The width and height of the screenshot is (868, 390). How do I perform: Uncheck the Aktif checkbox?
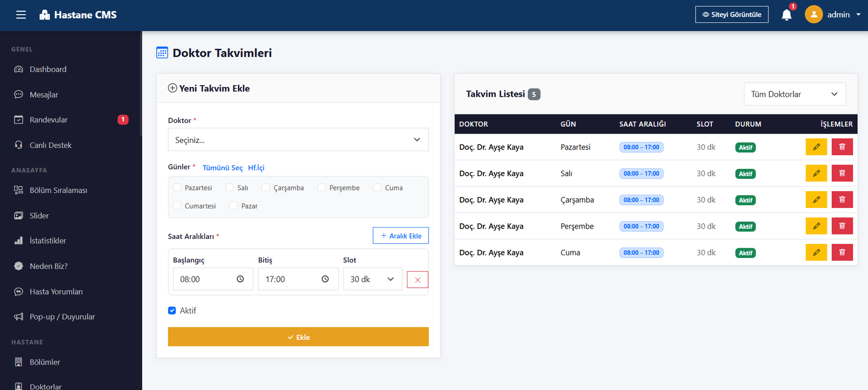(172, 311)
